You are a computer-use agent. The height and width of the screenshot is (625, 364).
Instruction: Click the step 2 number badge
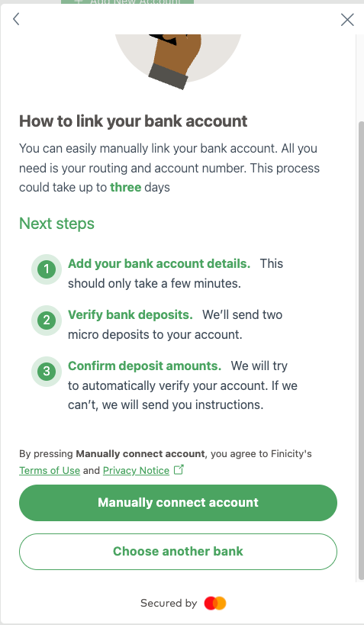pos(47,320)
